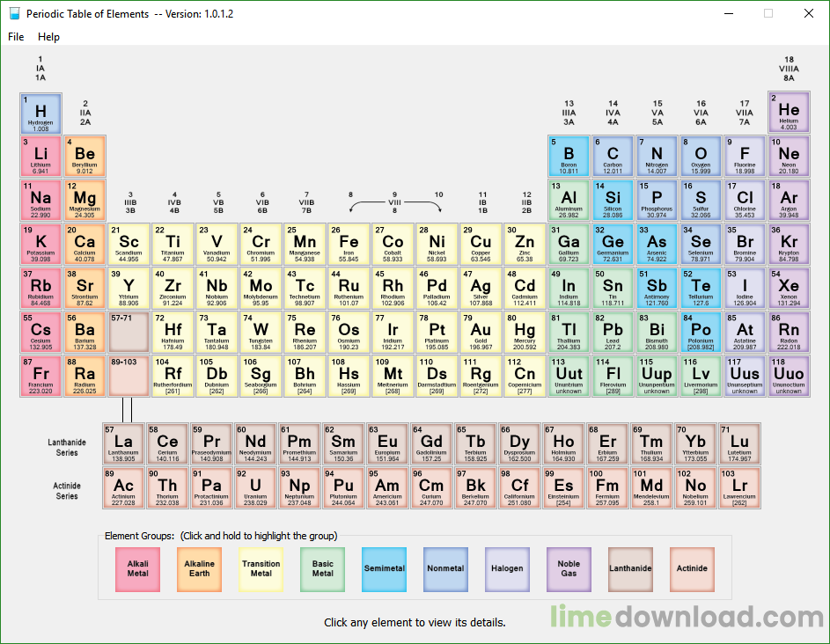830x644 pixels.
Task: Click the Helium element tile
Action: point(789,112)
